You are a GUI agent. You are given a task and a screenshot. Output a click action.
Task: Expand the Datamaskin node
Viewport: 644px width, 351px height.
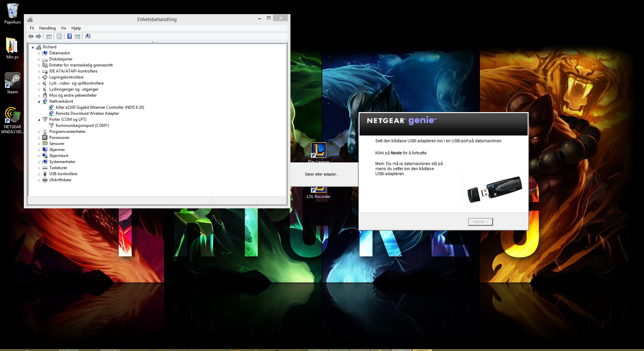pos(39,53)
